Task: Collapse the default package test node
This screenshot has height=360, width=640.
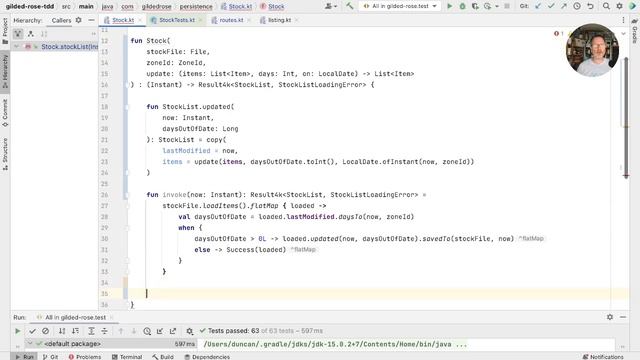Action: 29,344
